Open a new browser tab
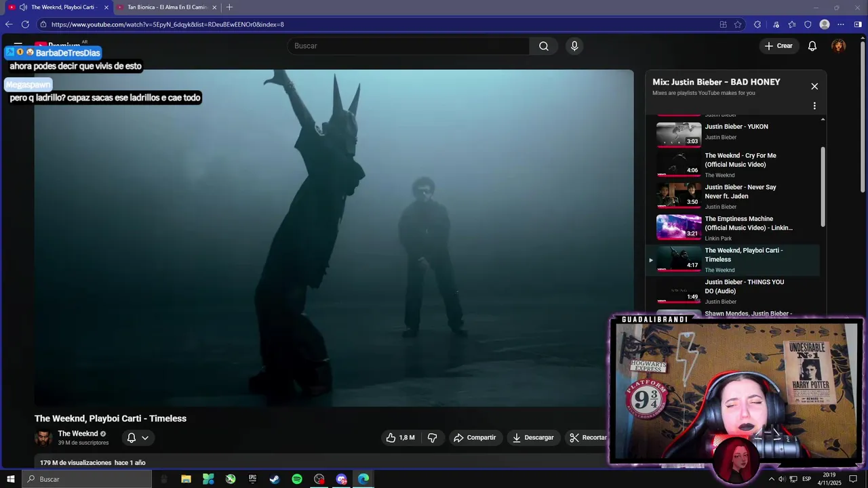 coord(229,7)
